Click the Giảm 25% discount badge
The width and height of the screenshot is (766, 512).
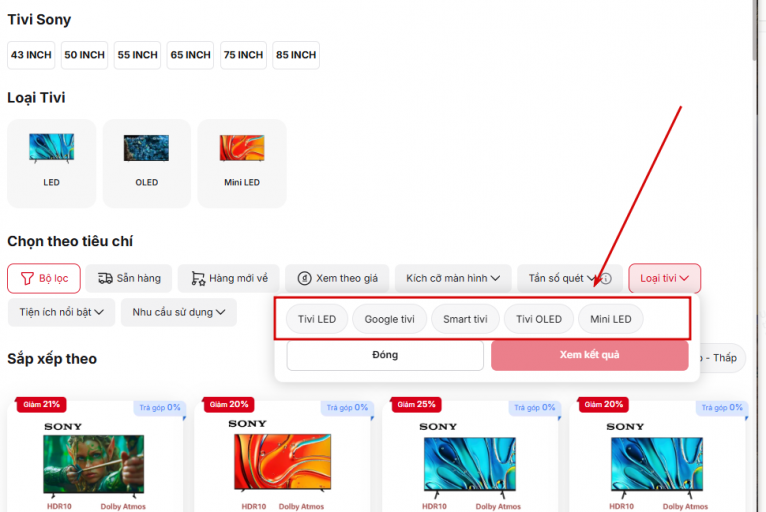416,405
